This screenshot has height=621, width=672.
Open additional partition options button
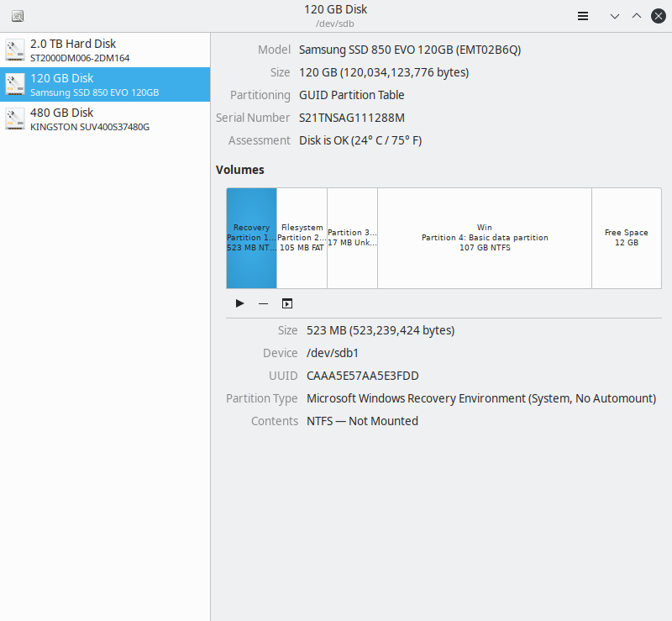pyautogui.click(x=287, y=303)
